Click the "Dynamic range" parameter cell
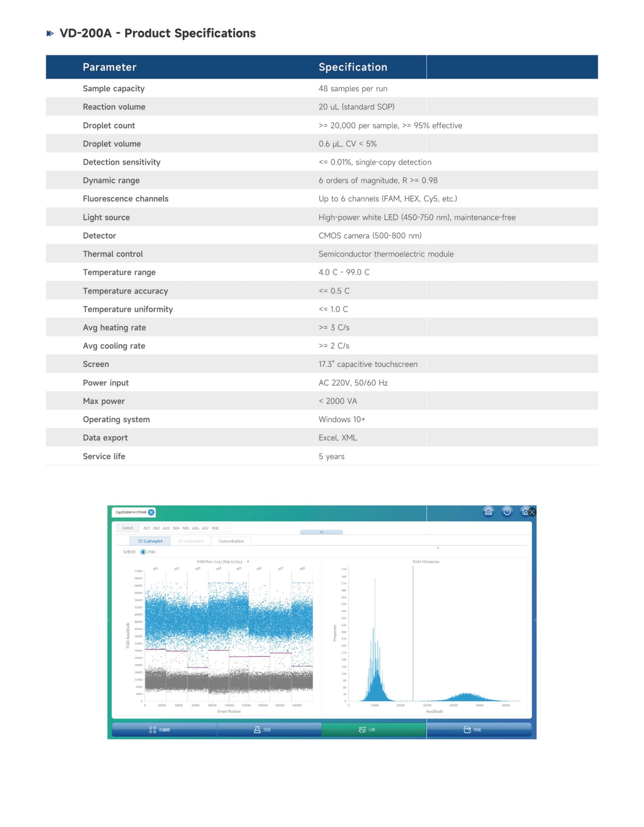Image resolution: width=644 pixels, height=827 pixels. (111, 180)
